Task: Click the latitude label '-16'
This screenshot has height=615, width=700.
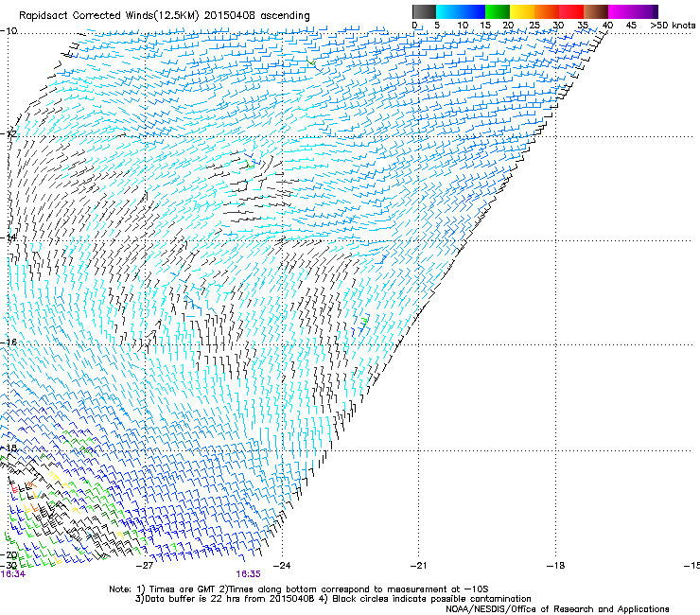Action: tap(9, 343)
